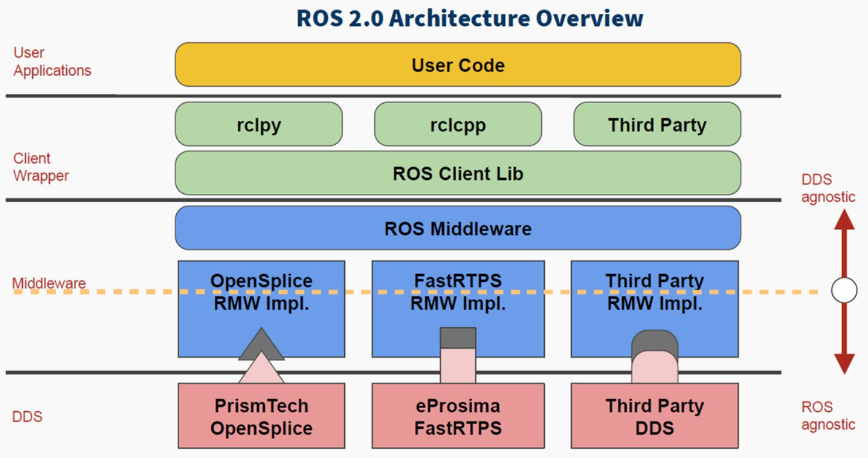Select the FastRTPS RMW Impl. block
868x458 pixels.
458,309
